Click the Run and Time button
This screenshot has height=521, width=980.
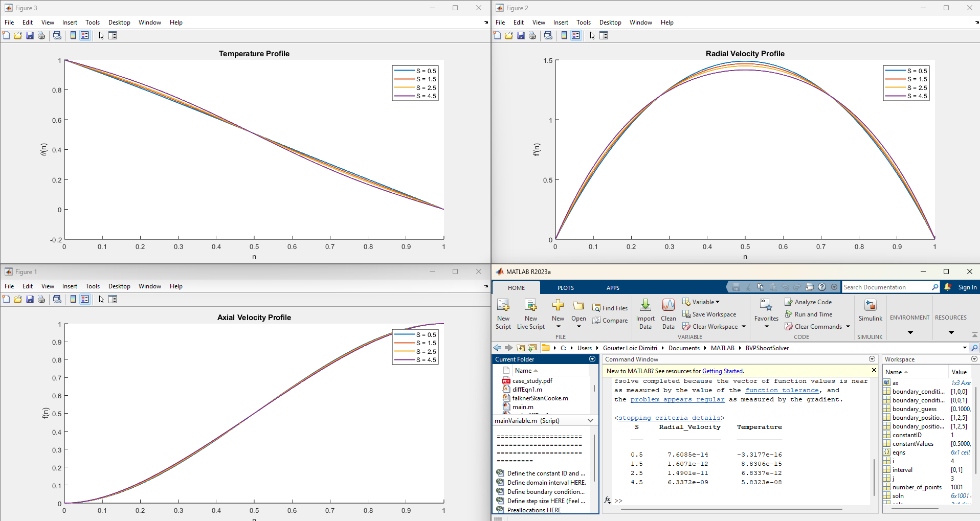[x=809, y=314]
